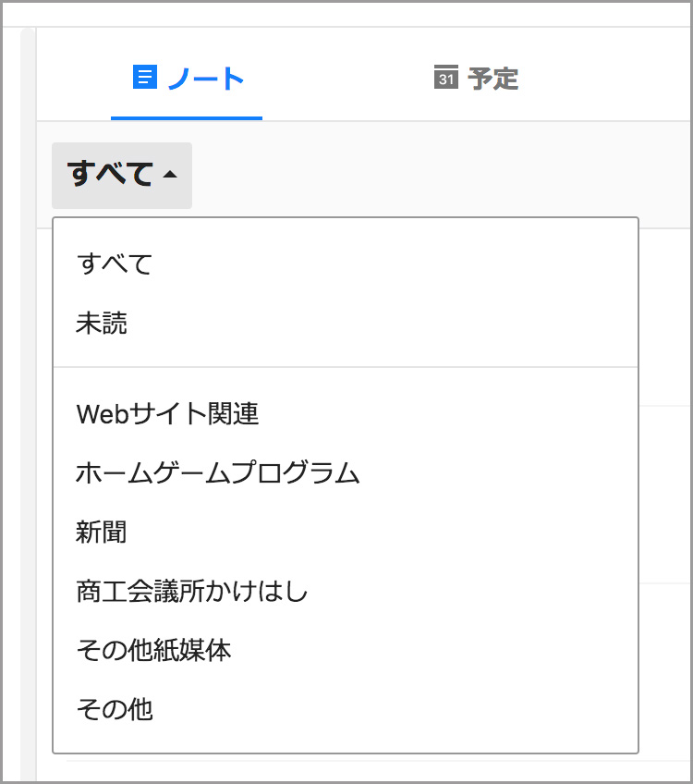693x784 pixels.
Task: Pick the last その他 menu entry
Action: tap(115, 709)
